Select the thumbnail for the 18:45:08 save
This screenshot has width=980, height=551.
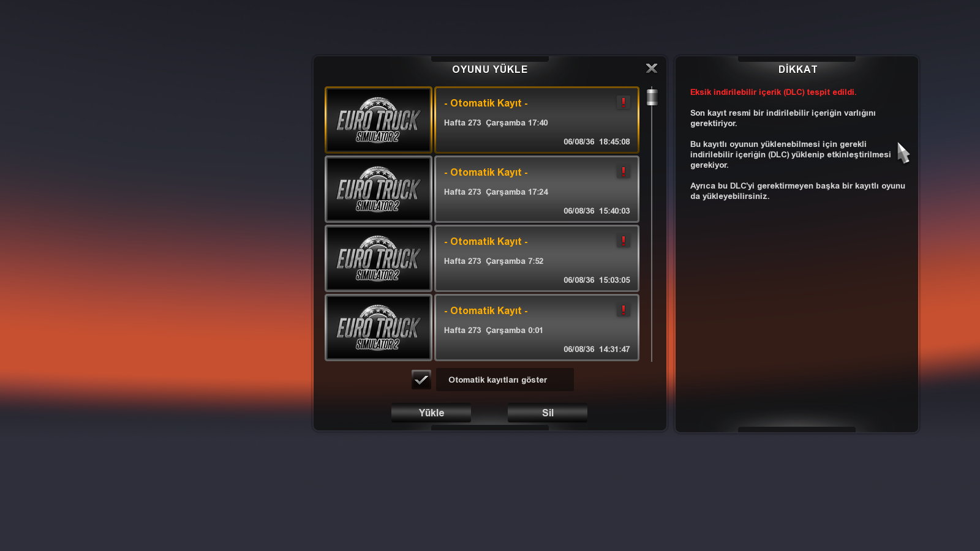[x=379, y=120]
